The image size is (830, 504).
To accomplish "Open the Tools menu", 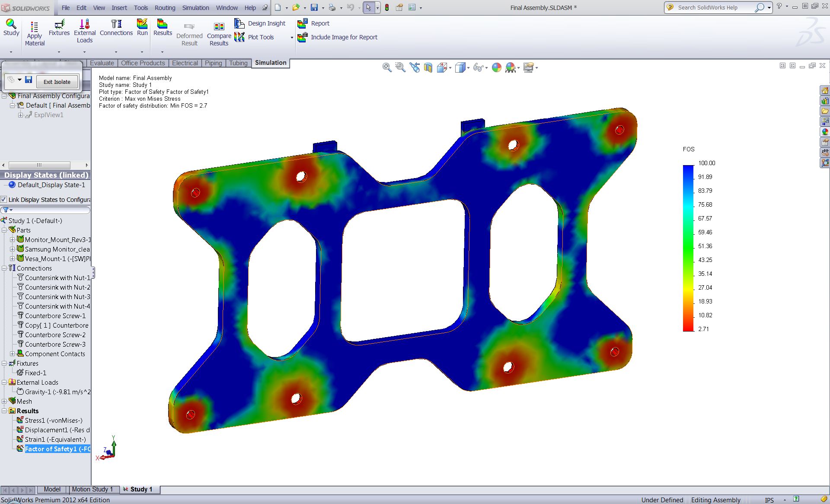I will [x=141, y=8].
